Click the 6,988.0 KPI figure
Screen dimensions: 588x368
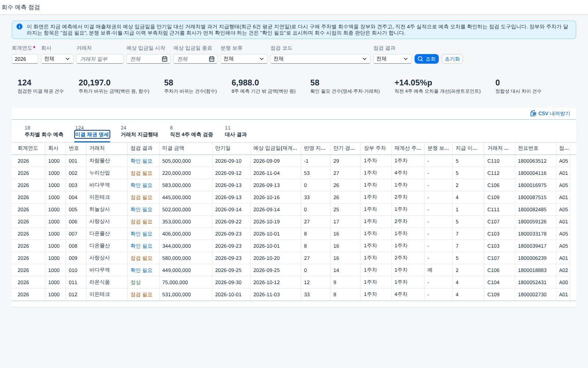pos(245,82)
